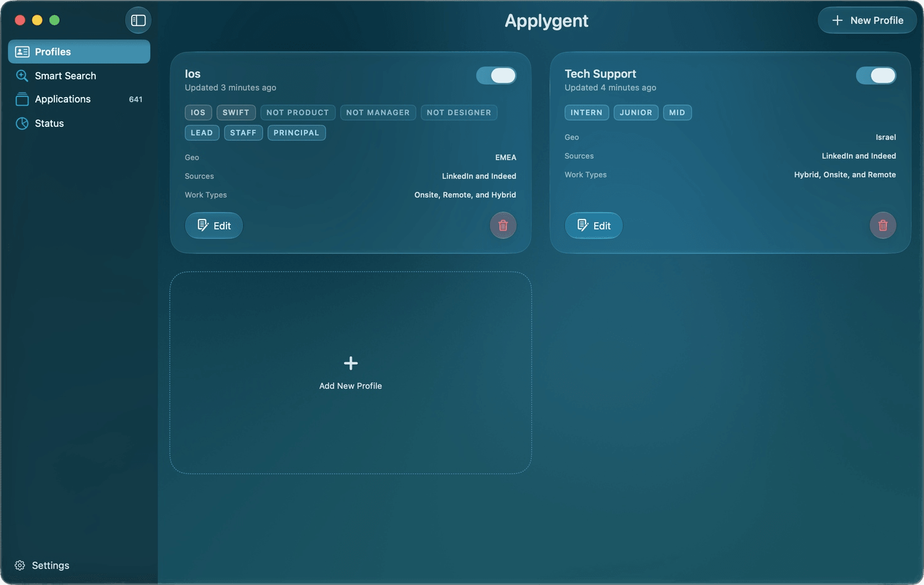Image resolution: width=924 pixels, height=585 pixels.
Task: Select the JUNIOR tag
Action: [x=636, y=113]
